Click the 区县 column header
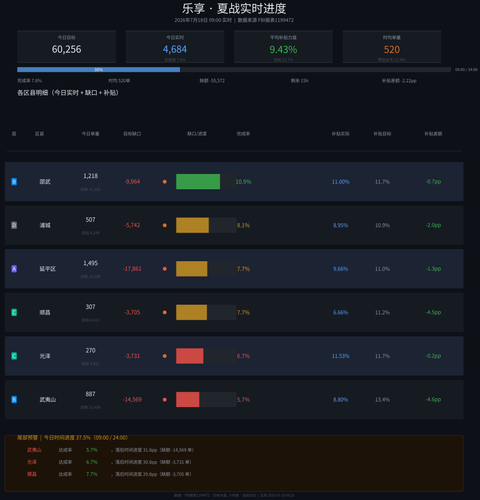Image resolution: width=480 pixels, height=500 pixels. click(x=39, y=134)
